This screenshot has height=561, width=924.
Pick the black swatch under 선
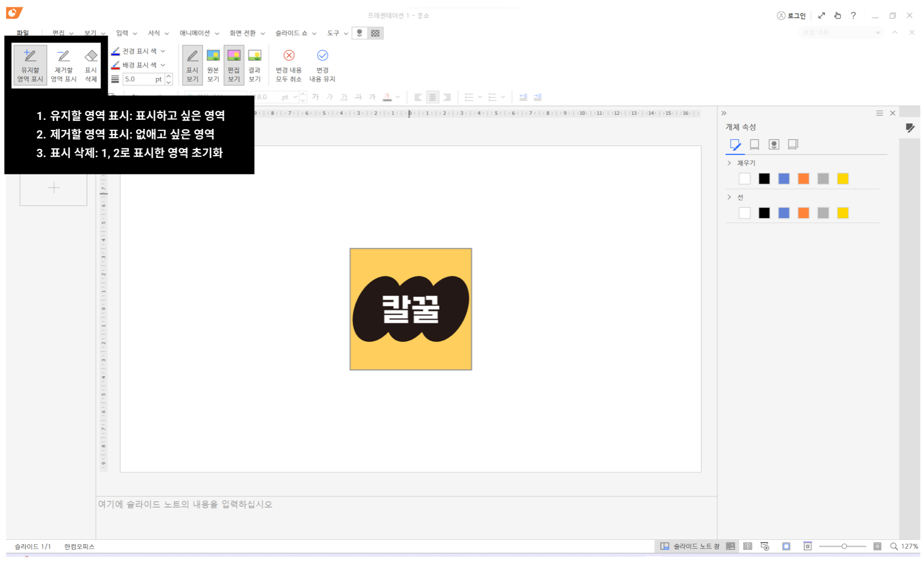click(764, 213)
